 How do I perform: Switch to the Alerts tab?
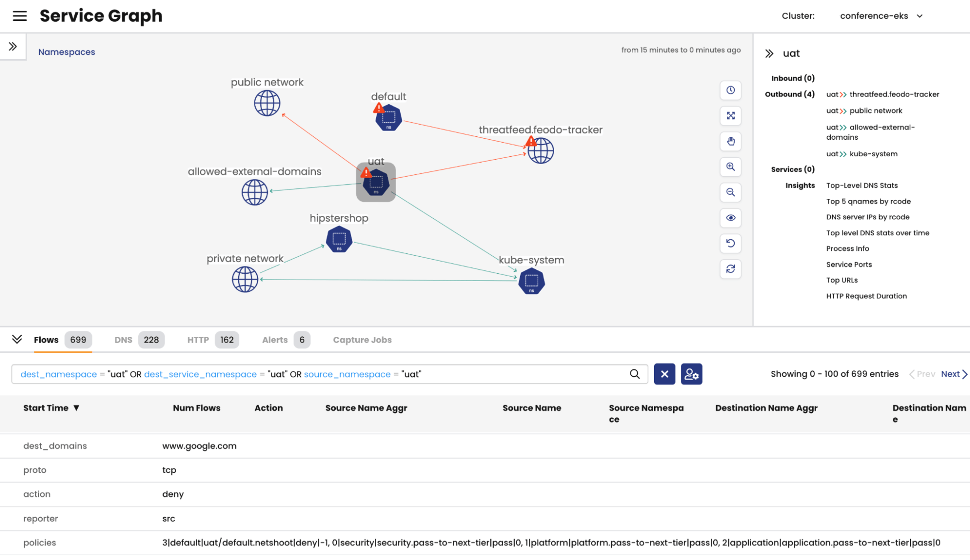(x=286, y=340)
